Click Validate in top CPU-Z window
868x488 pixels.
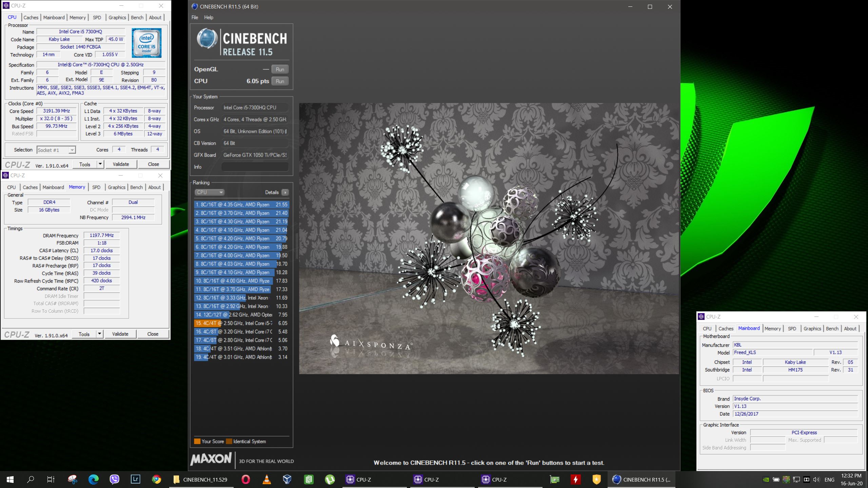(x=121, y=164)
